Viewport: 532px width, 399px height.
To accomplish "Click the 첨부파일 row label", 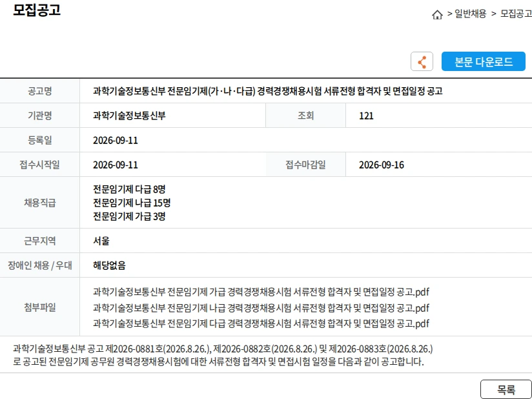I will pyautogui.click(x=39, y=307).
